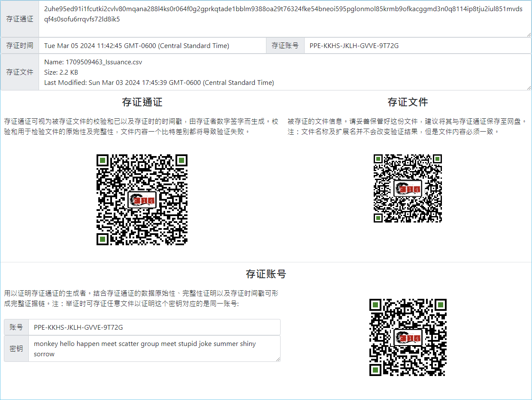The width and height of the screenshot is (532, 400).
Task: Click the 存证时间 timestamp field
Action: point(152,46)
